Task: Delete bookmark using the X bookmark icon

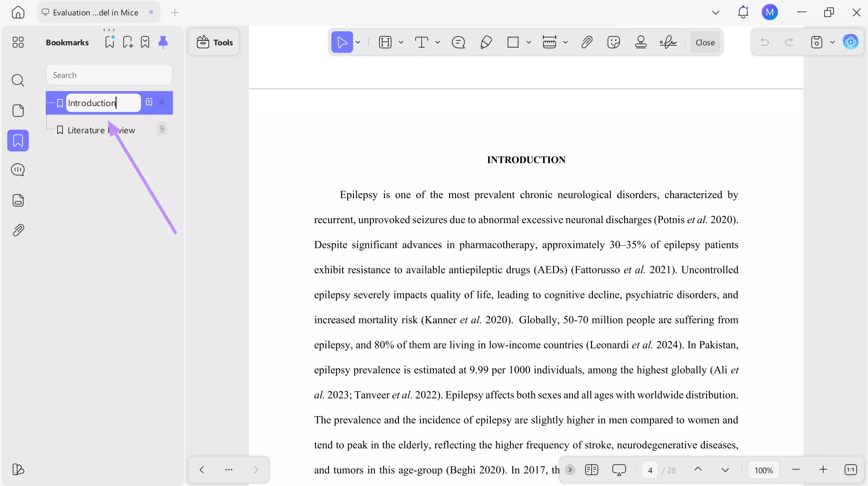Action: pos(145,42)
